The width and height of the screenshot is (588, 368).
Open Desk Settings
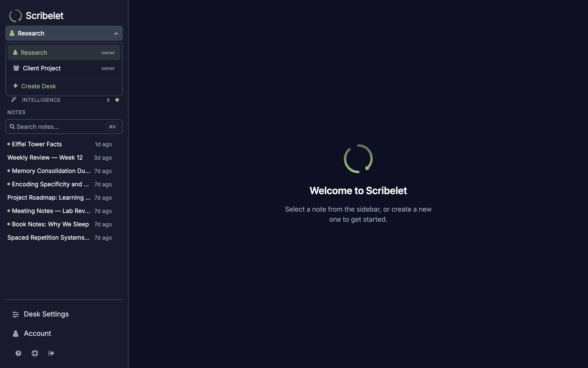(64, 314)
